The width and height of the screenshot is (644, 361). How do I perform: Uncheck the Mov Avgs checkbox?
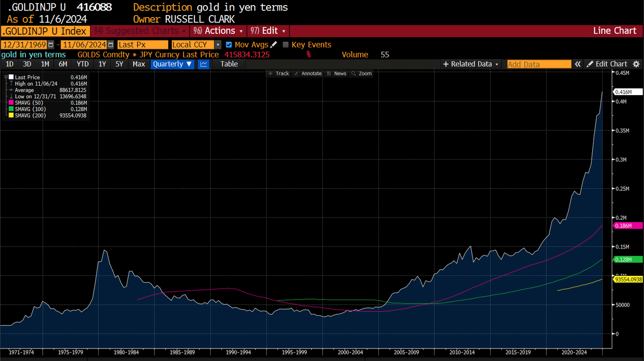tap(229, 45)
